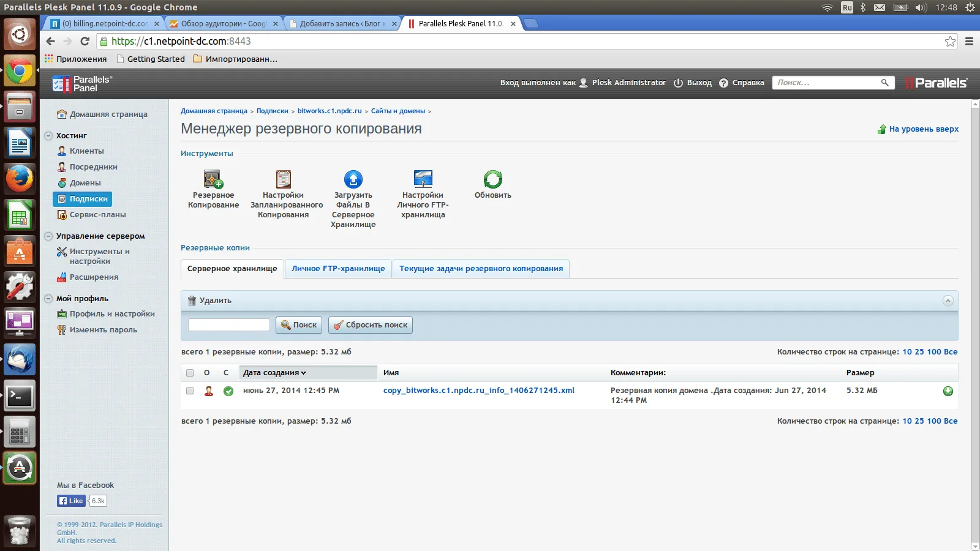980x551 pixels.
Task: Open Настройки Личного FTP-хранилища
Action: tap(423, 178)
